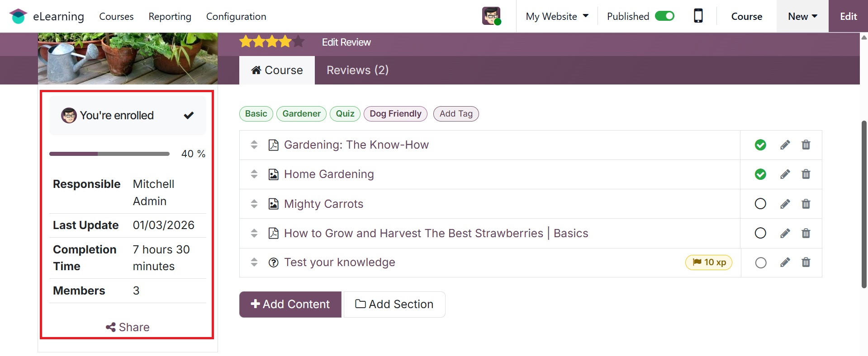Delete the Test your knowledge quiz
Image resolution: width=868 pixels, height=356 pixels.
coord(806,262)
